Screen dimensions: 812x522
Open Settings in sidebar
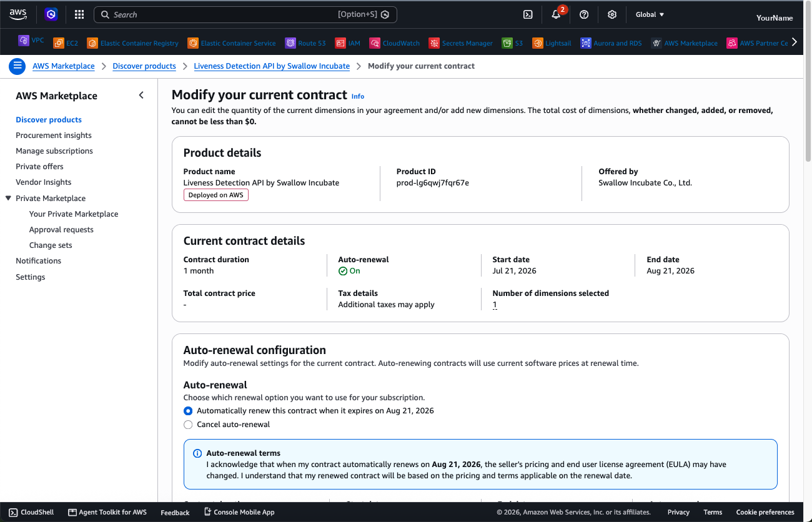pyautogui.click(x=31, y=277)
